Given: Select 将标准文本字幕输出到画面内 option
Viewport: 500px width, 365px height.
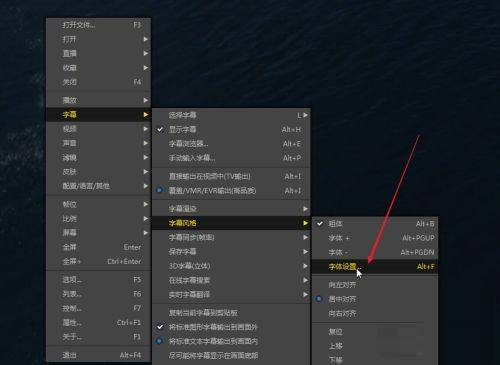Looking at the screenshot, I should pos(231,341).
